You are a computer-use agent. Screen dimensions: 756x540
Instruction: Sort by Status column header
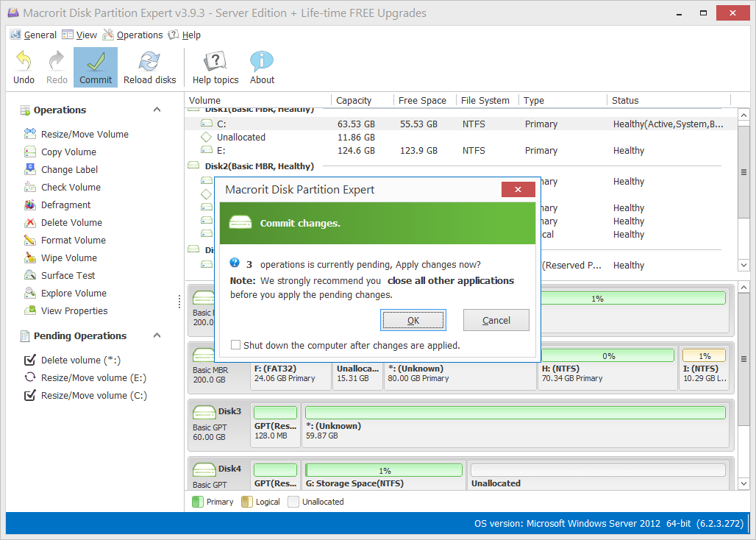[668, 100]
